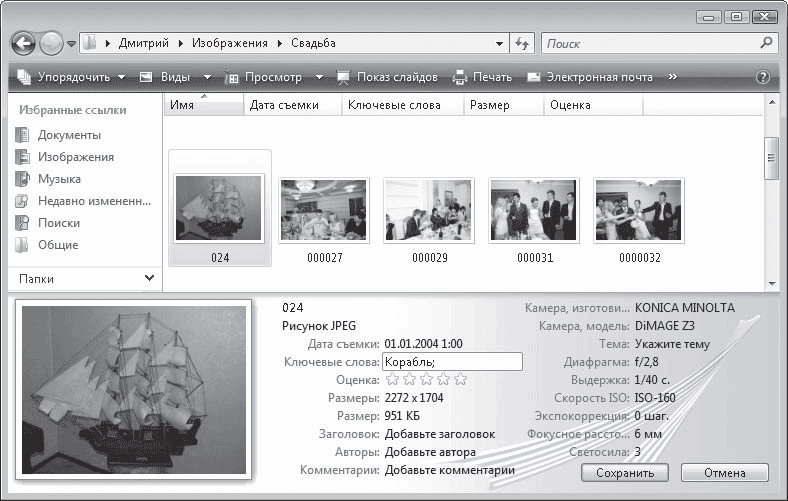Select the 000029 photo thumbnail
The width and height of the screenshot is (788, 501).
[429, 211]
